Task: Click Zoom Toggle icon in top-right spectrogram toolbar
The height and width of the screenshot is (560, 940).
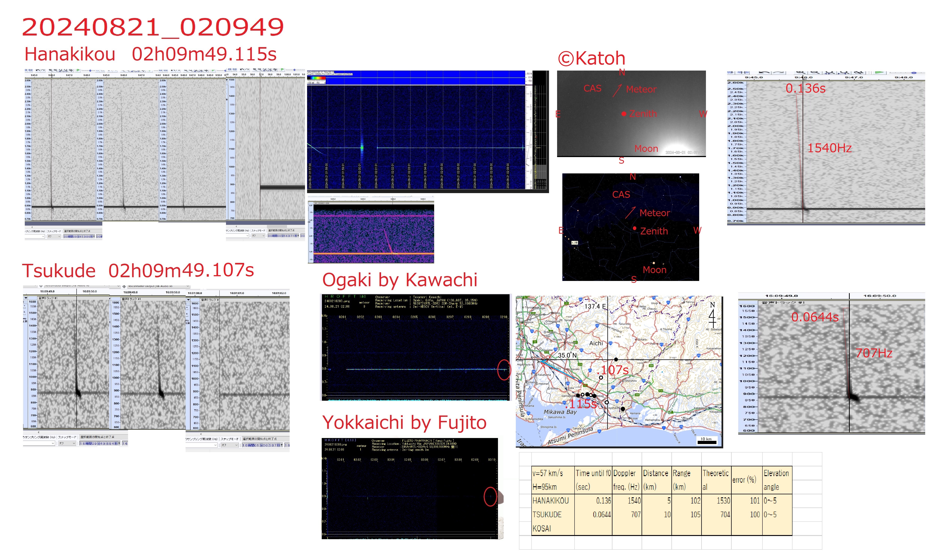Action: (859, 72)
